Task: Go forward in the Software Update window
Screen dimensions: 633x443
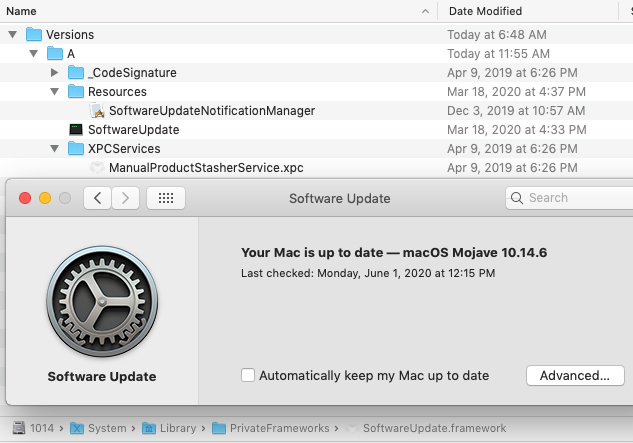Action: 126,198
